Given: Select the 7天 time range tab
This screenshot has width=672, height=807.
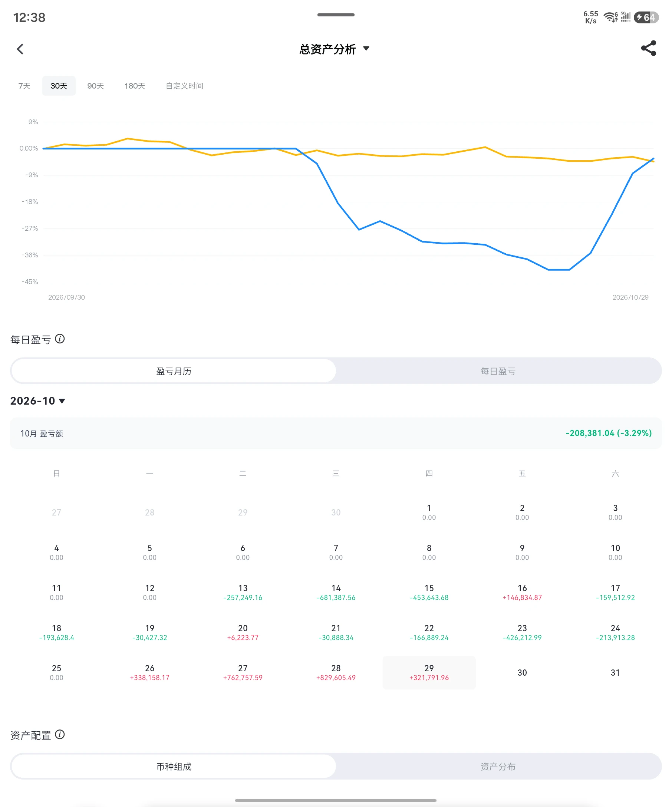Looking at the screenshot, I should click(x=24, y=86).
